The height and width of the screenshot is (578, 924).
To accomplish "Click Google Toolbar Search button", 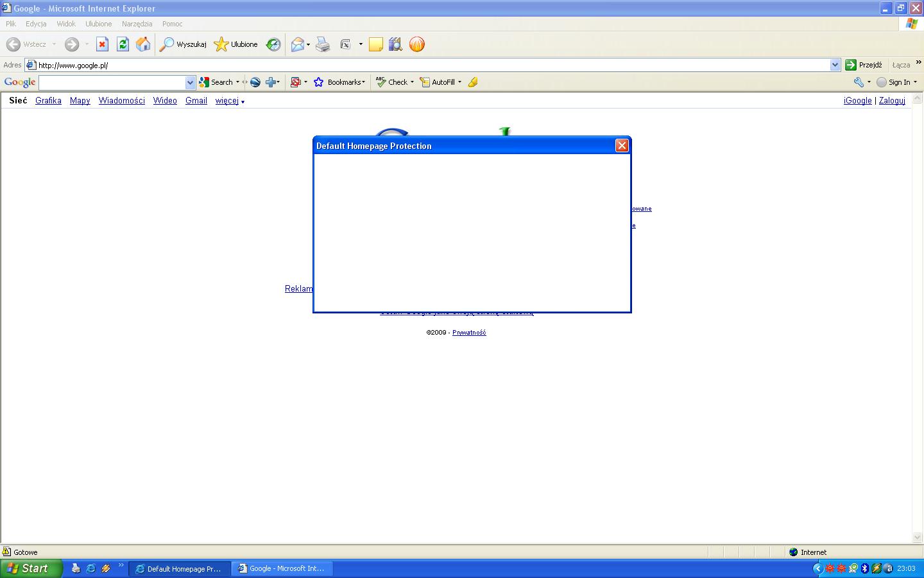I will coord(216,82).
